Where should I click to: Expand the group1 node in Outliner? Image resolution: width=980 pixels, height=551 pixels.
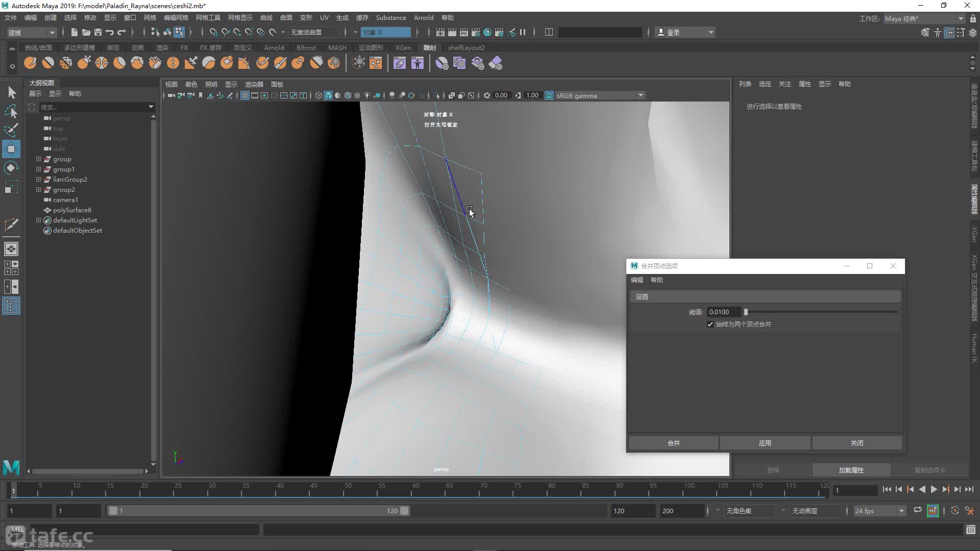click(x=38, y=169)
